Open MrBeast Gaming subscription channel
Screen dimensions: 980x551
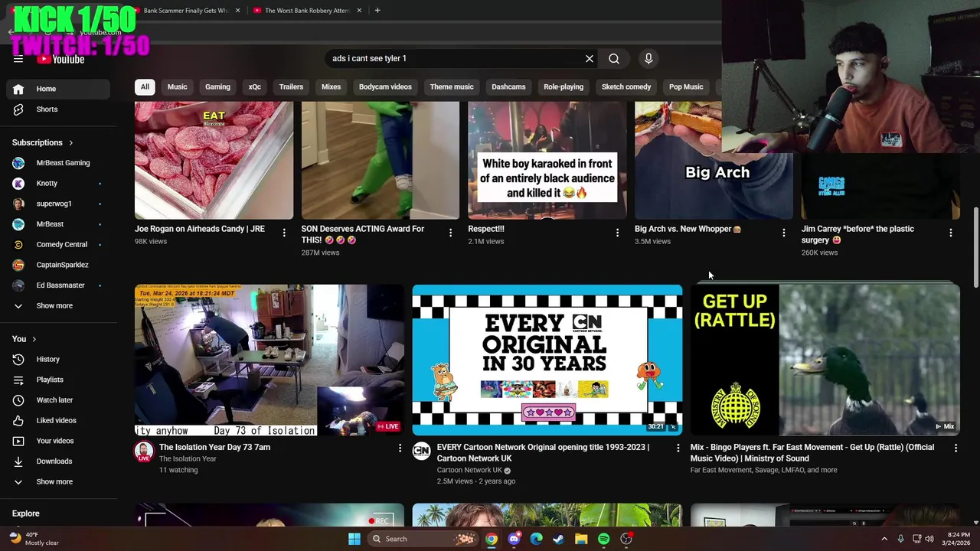pos(58,163)
